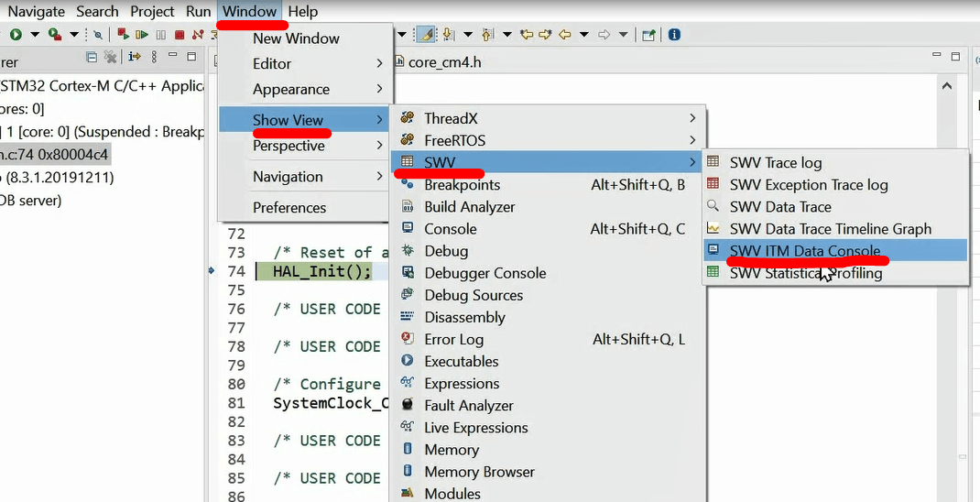This screenshot has height=502, width=980.
Task: Open the Forward navigation history dropdown
Action: coord(623,35)
